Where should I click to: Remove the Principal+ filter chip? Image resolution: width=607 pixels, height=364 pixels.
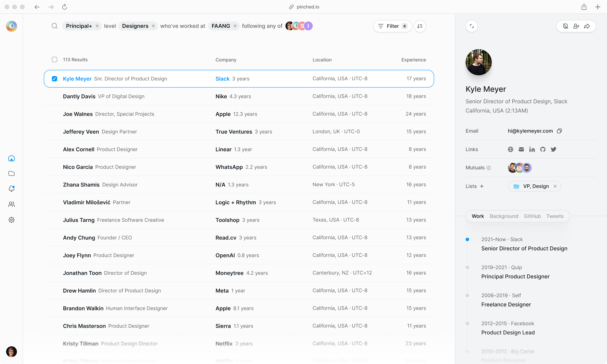[97, 26]
